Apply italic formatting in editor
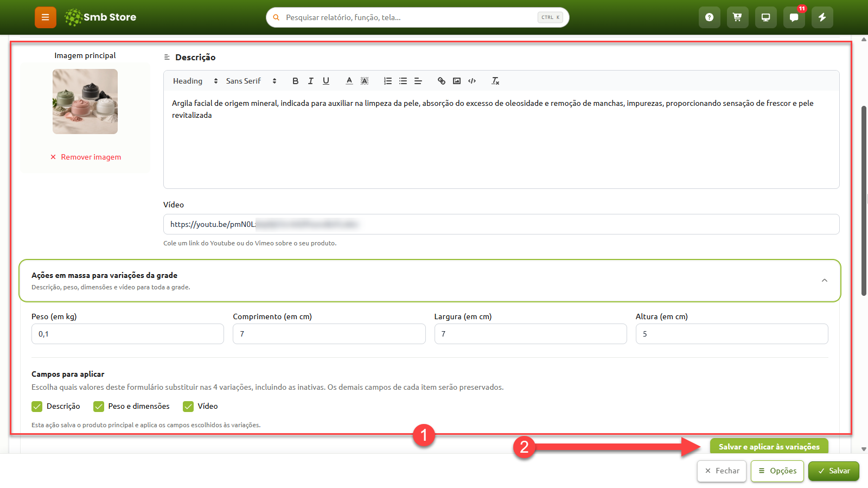 tap(310, 81)
